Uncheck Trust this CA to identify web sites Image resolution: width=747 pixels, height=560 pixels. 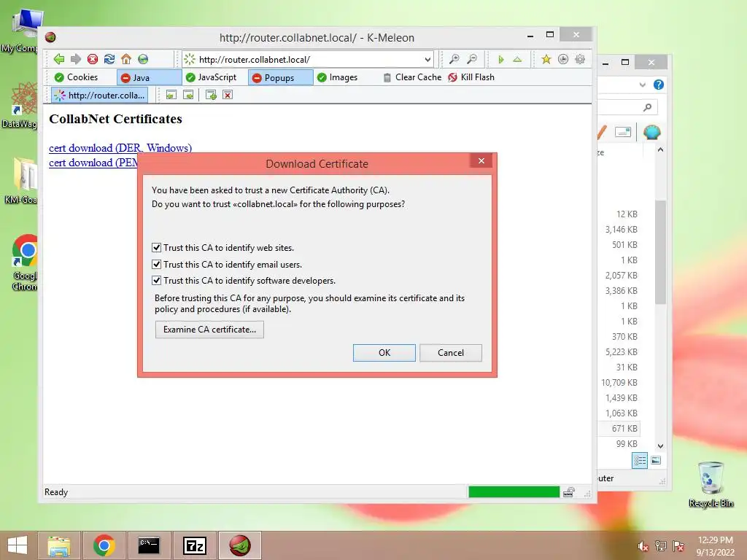[x=156, y=248]
